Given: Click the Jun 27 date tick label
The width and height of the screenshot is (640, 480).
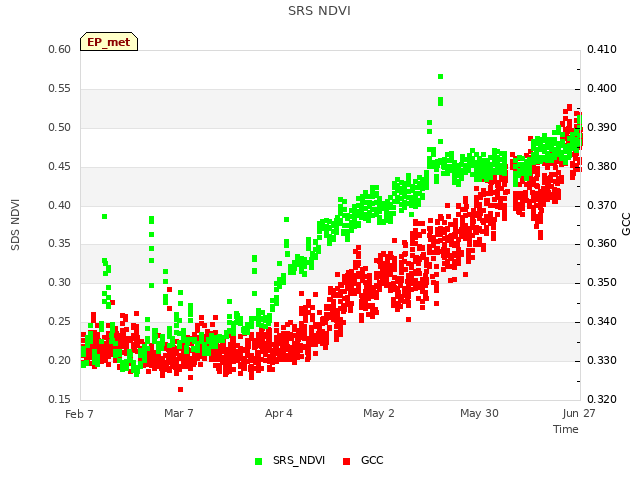Looking at the screenshot, I should click(x=579, y=413).
